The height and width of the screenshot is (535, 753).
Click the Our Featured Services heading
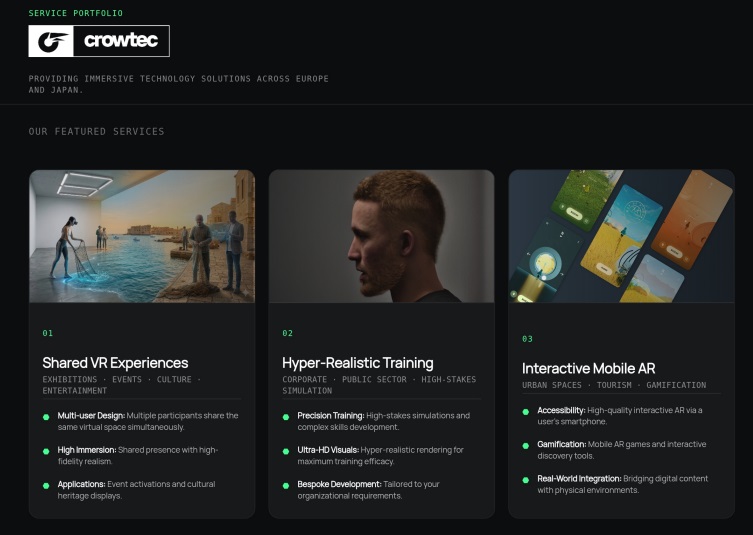click(x=96, y=131)
